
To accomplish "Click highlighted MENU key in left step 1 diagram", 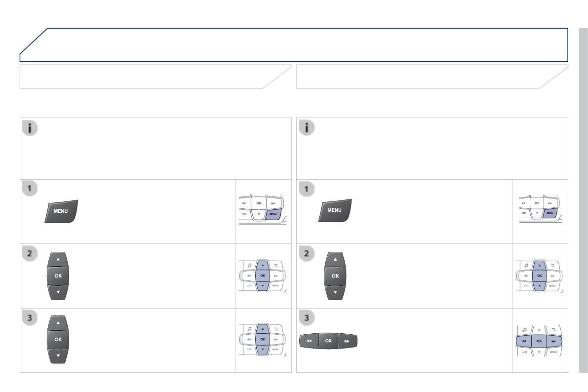I will pos(273,214).
